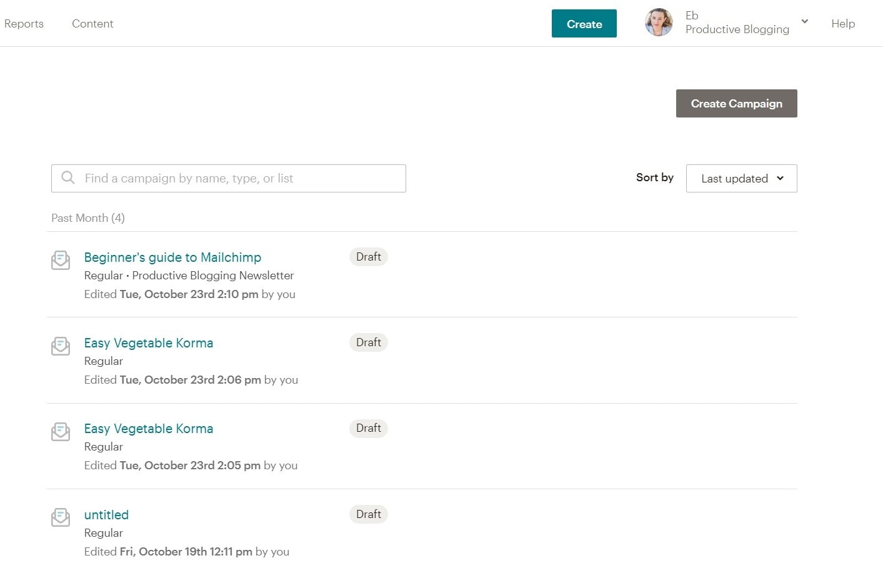883x588 pixels.
Task: Open the Content menu
Action: [x=92, y=24]
